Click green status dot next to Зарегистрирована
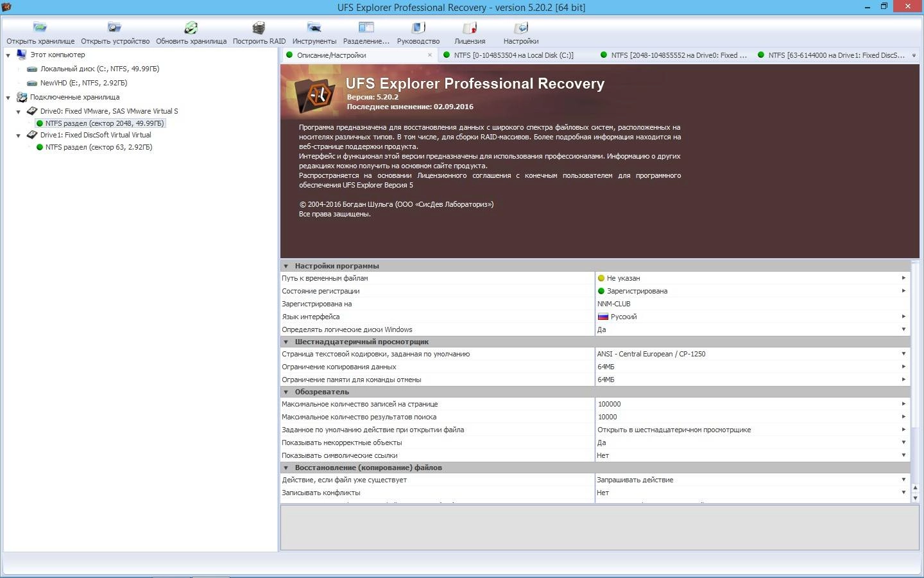 [601, 291]
